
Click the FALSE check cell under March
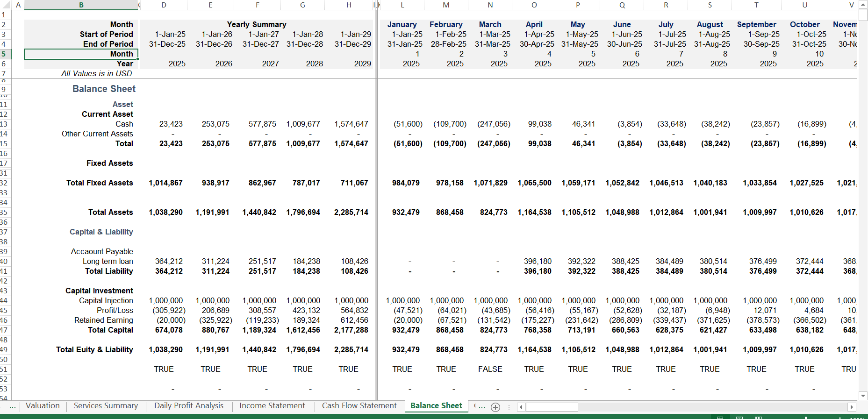point(490,369)
